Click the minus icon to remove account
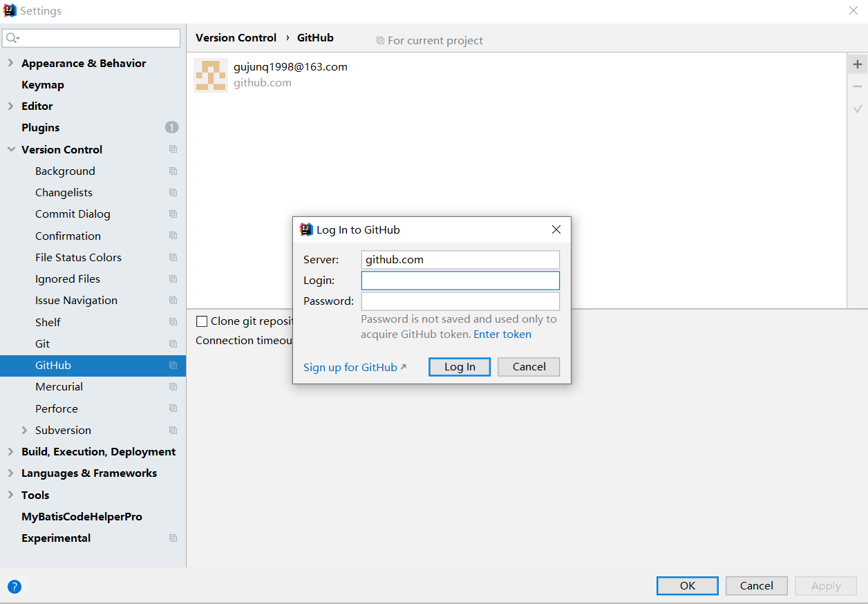 857,87
